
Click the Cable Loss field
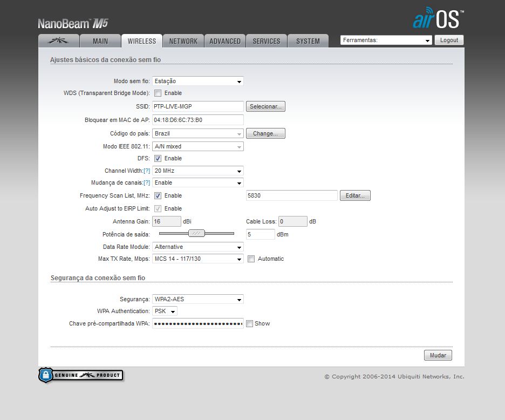click(x=293, y=221)
